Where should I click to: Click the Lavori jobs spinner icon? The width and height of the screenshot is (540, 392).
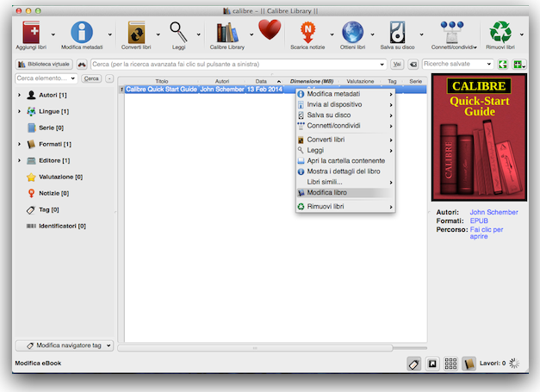click(514, 364)
